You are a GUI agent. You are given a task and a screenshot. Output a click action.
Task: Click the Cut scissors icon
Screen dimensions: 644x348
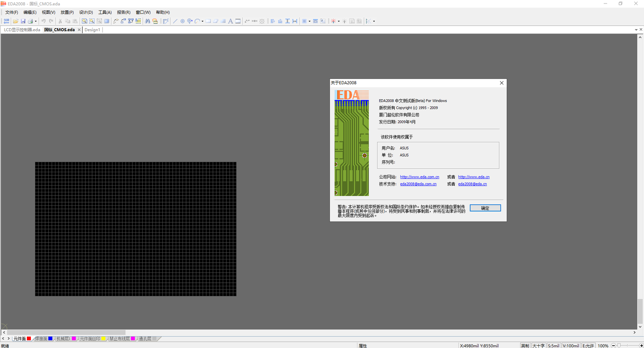tap(60, 21)
